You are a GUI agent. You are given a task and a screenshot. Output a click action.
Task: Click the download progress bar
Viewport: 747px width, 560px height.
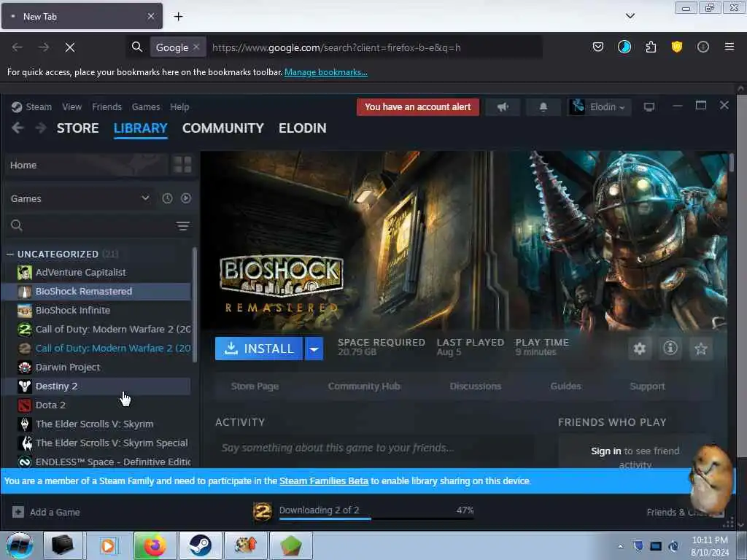(x=376, y=518)
